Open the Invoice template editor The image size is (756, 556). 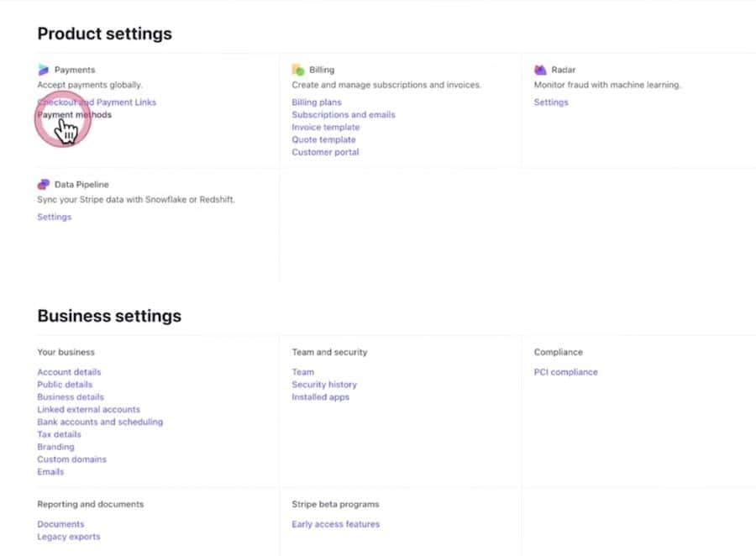point(325,127)
